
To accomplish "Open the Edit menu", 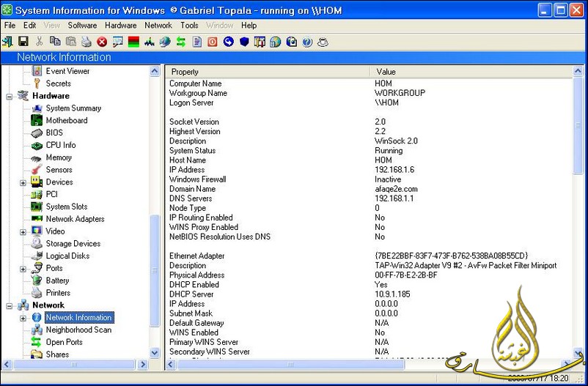I will tap(29, 25).
